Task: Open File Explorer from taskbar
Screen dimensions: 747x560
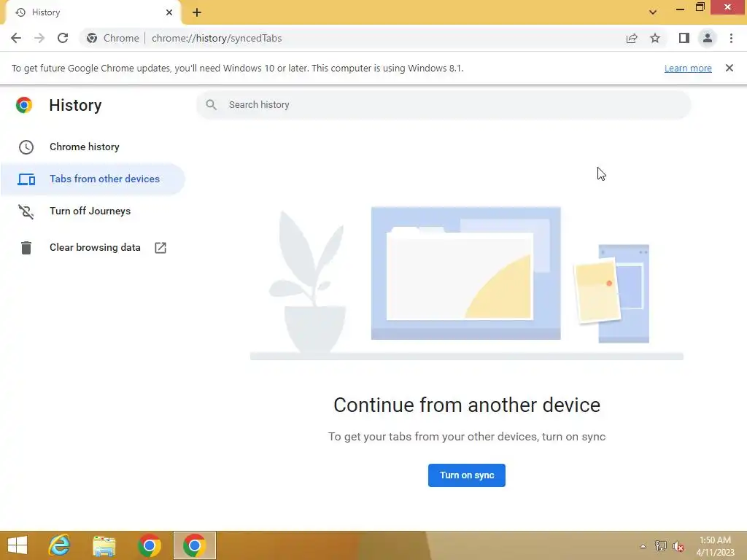Action: click(x=104, y=545)
